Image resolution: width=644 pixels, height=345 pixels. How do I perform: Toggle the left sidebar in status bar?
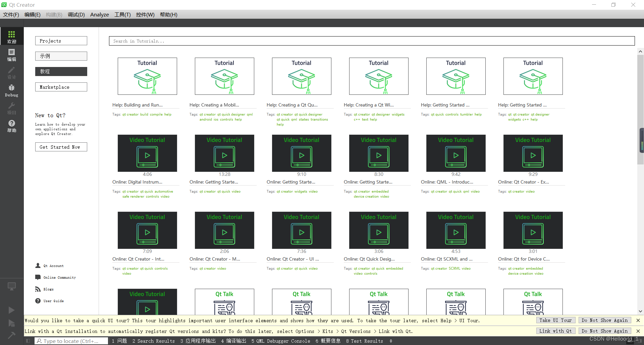(28, 341)
